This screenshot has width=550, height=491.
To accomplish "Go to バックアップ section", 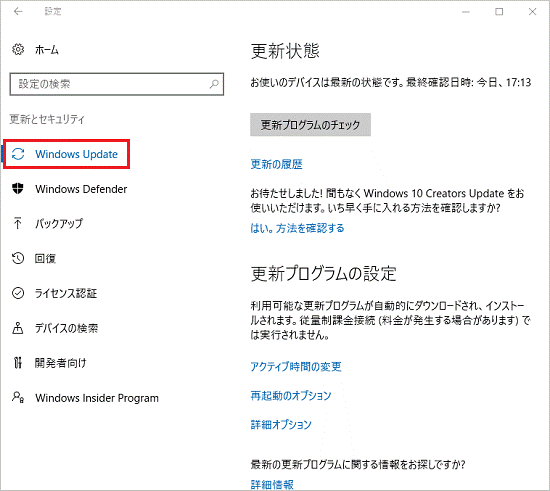I will pos(59,224).
